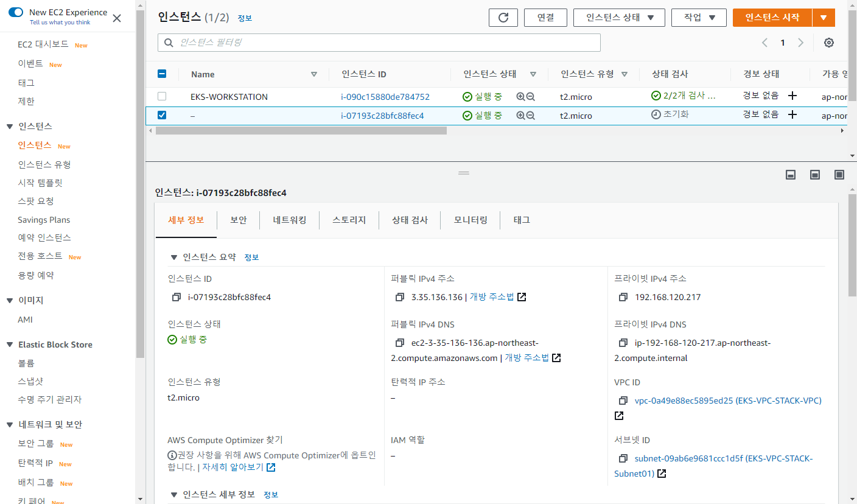The image size is (857, 504).
Task: Open EC2 대시보드 in sidebar
Action: 43,44
